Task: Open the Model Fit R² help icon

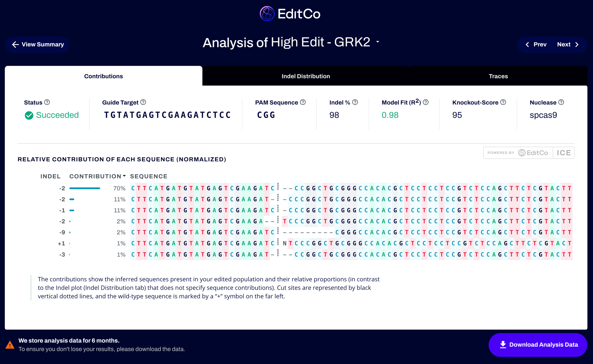Action: pyautogui.click(x=426, y=102)
